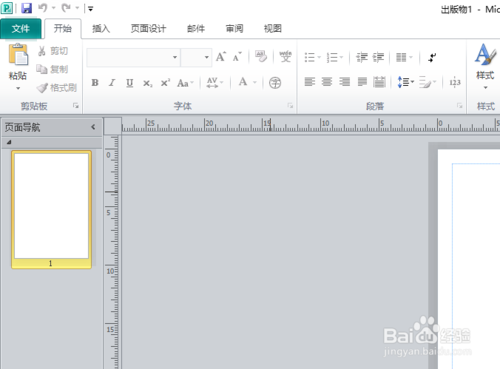
Task: Click the Increase Font Size icon
Action: coord(221,57)
